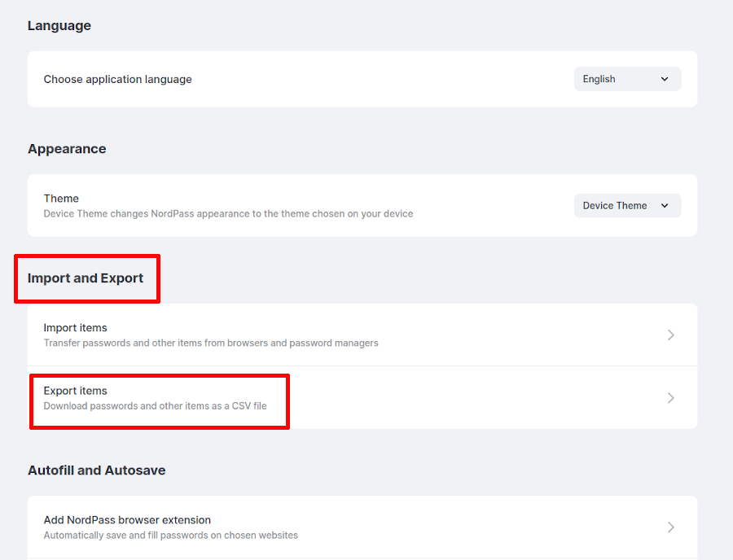Click the chevron next to Export items

coord(671,398)
